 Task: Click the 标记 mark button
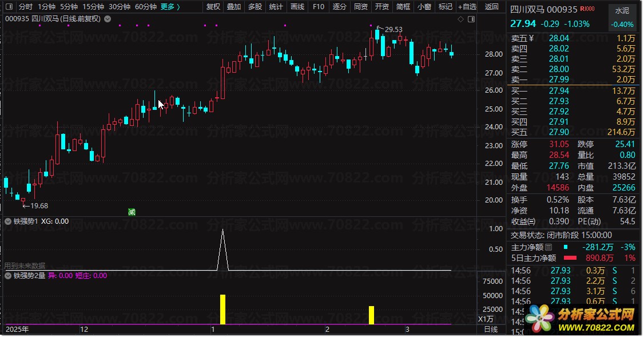(x=445, y=6)
